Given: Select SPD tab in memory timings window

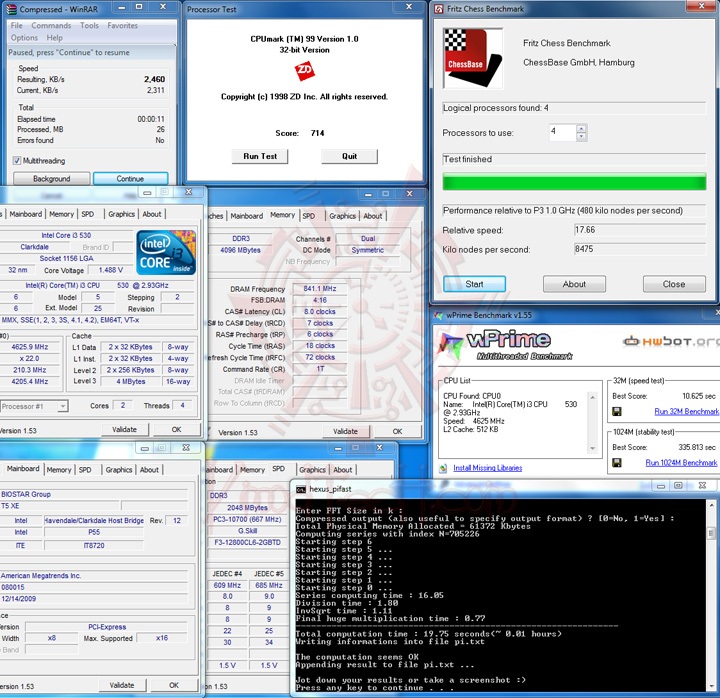Looking at the screenshot, I should click(309, 216).
